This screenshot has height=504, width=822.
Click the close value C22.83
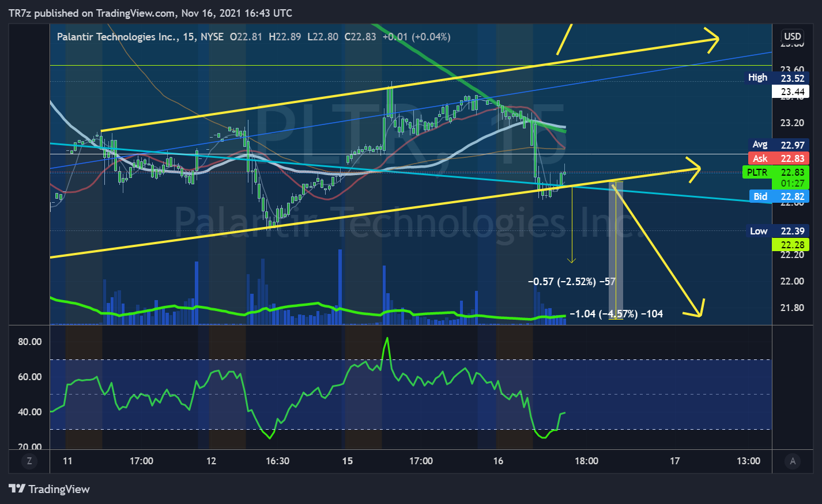[360, 36]
